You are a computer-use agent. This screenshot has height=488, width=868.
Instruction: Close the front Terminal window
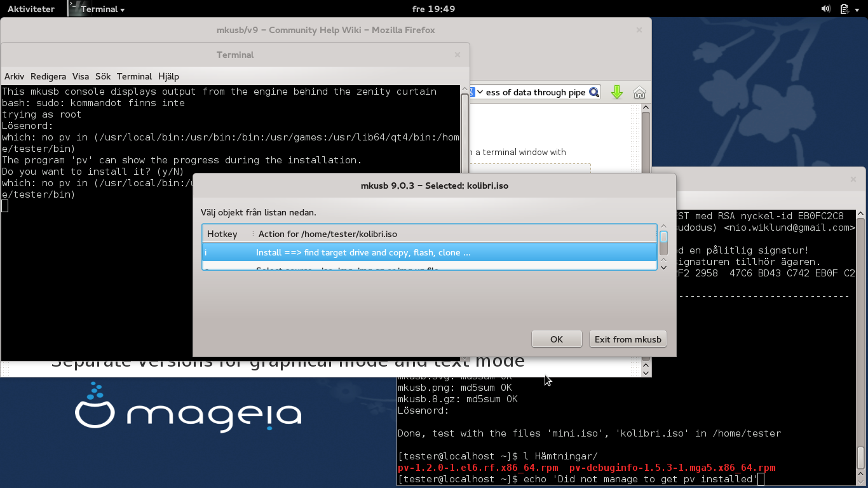(x=458, y=55)
